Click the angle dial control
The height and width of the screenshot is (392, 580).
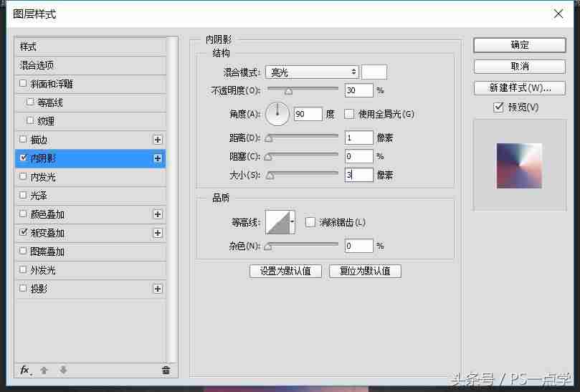tap(277, 114)
